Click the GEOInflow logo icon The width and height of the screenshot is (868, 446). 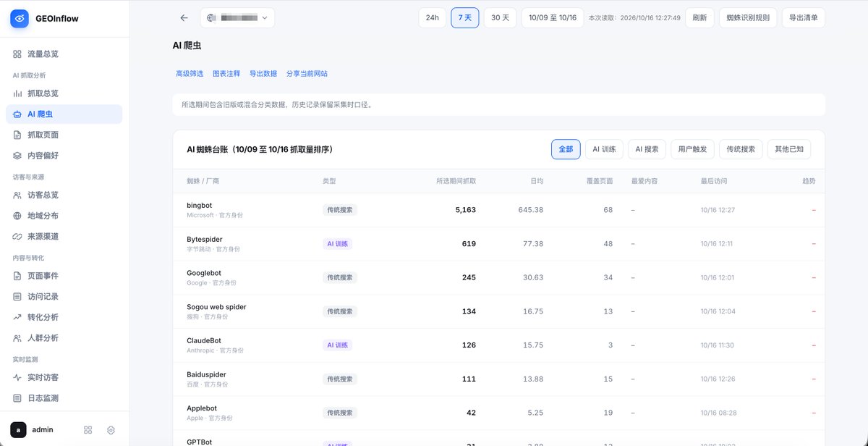click(x=20, y=19)
